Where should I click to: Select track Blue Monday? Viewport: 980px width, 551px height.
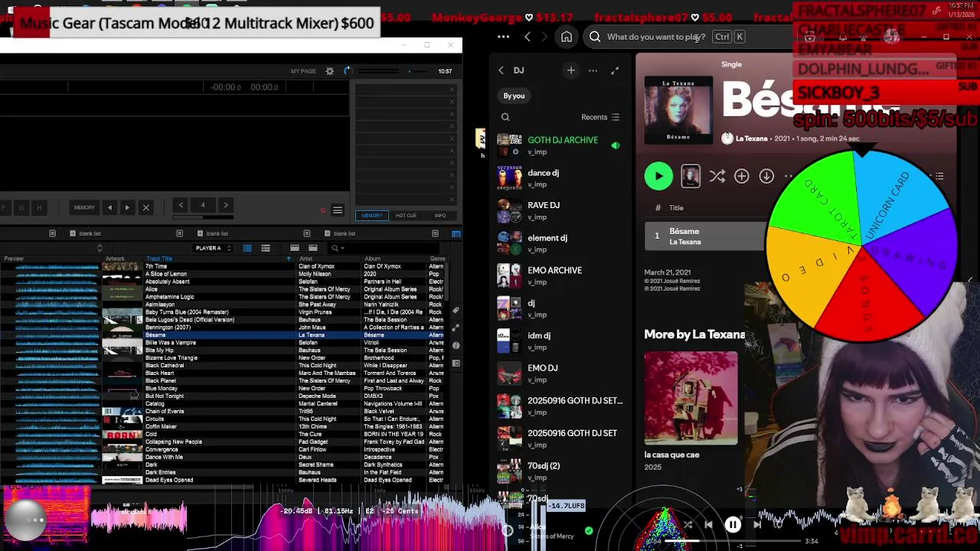pos(222,389)
